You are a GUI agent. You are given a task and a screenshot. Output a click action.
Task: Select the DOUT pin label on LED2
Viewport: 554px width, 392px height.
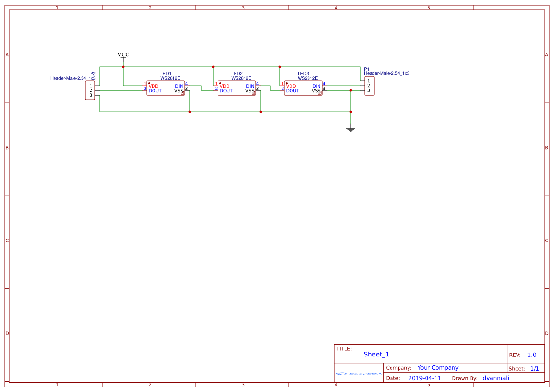226,91
